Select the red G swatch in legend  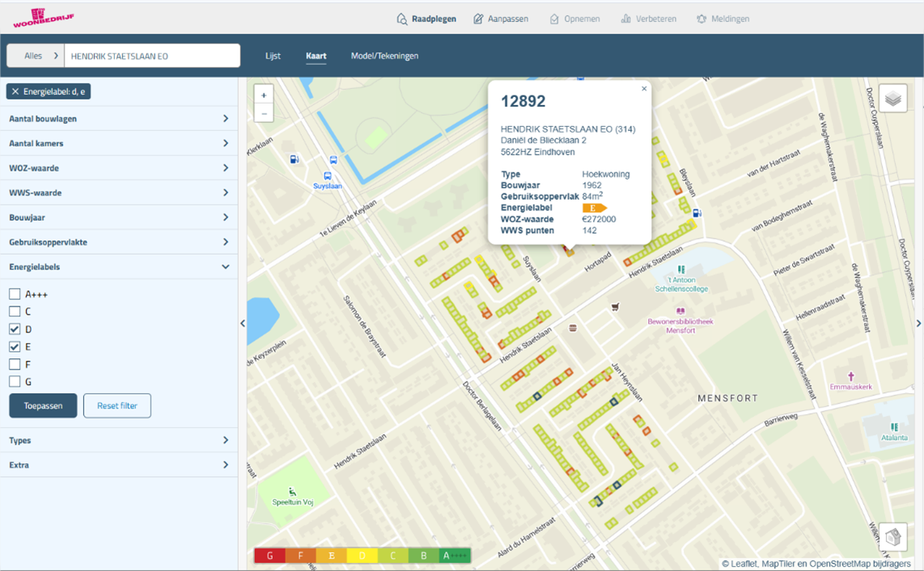pos(269,556)
